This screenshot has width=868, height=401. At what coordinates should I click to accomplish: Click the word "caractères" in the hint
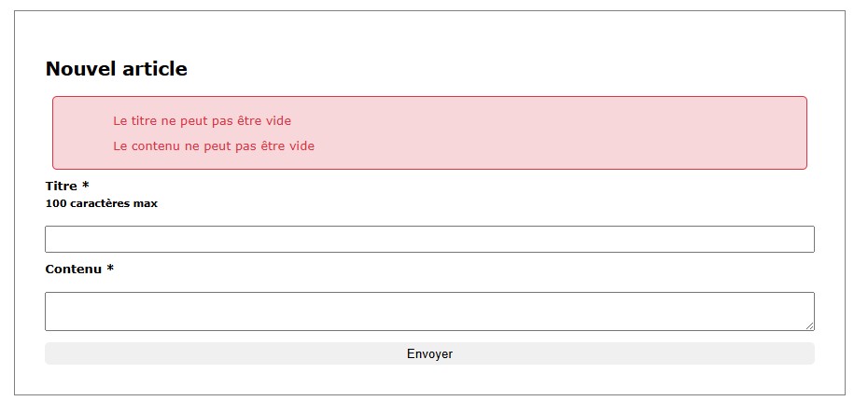(x=101, y=203)
